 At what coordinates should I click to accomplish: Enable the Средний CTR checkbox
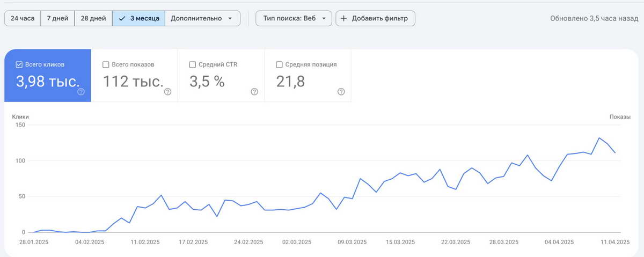pyautogui.click(x=193, y=64)
